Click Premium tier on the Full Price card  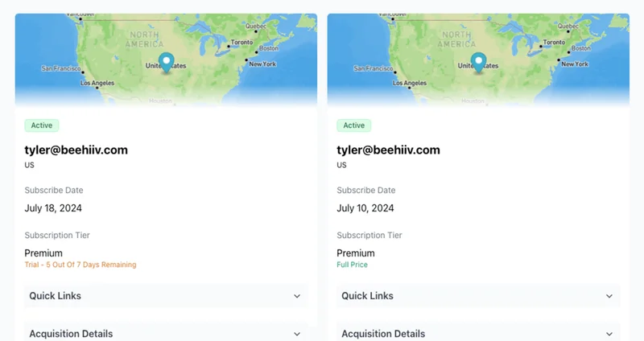[356, 253]
